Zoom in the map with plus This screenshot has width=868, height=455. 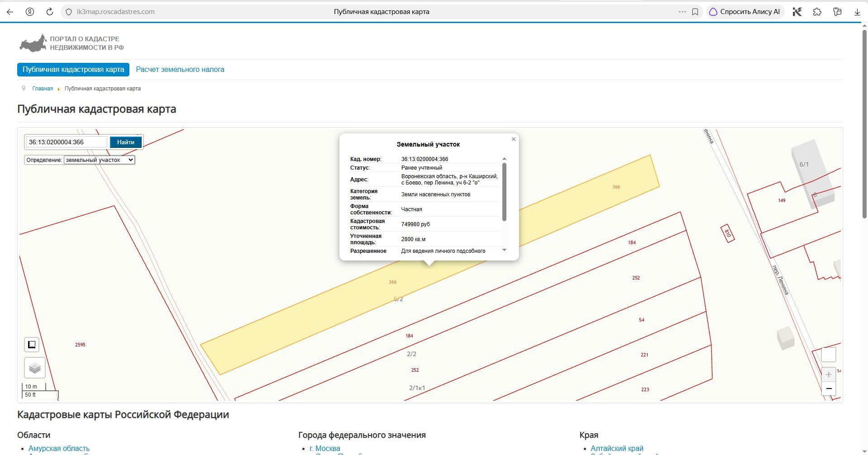click(x=829, y=374)
